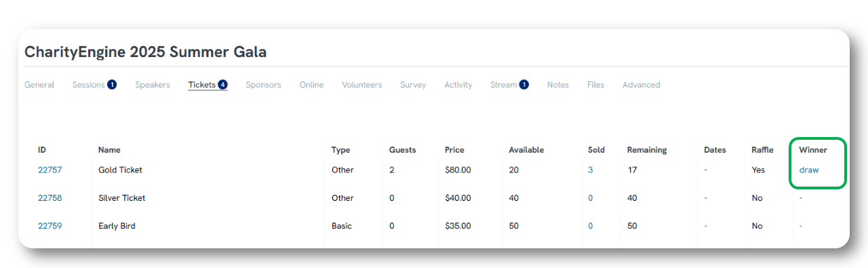Click the Tickets tab count badge
The width and height of the screenshot is (868, 268).
pos(222,85)
